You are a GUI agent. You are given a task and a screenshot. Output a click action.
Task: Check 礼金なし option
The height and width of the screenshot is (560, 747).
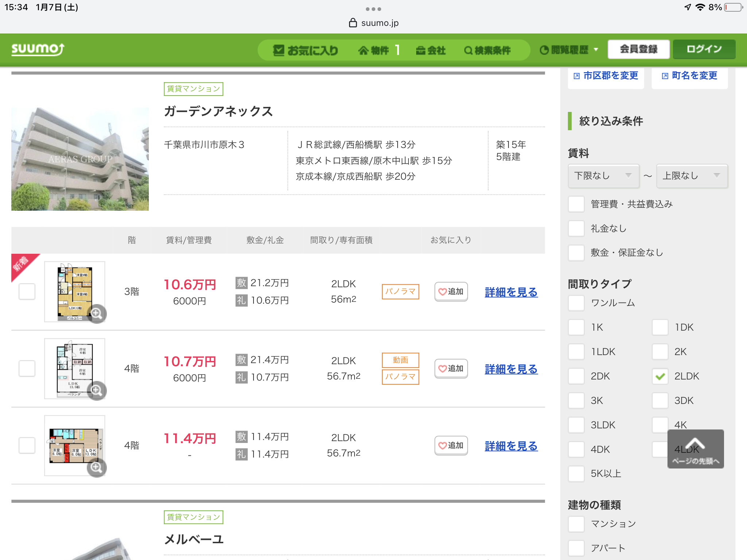coord(576,229)
